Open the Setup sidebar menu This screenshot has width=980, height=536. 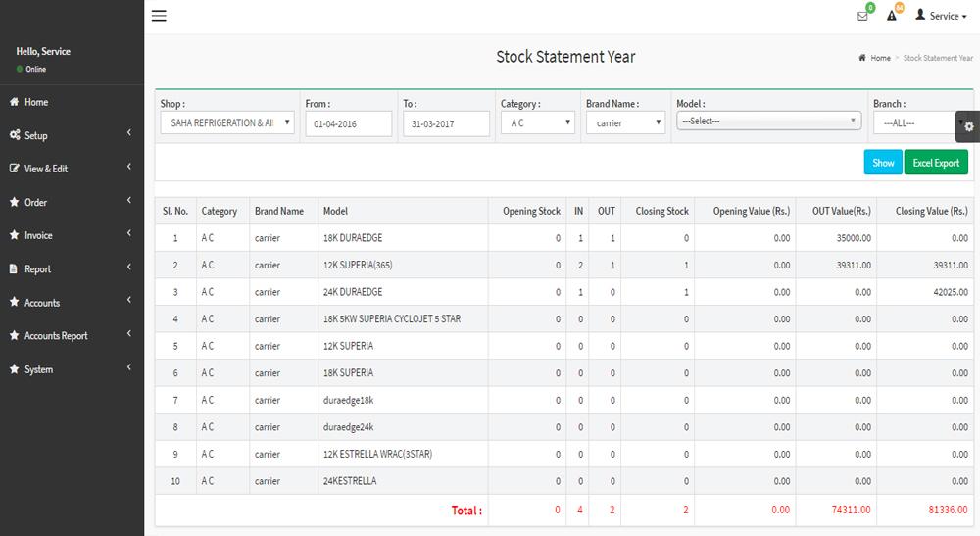click(72, 135)
